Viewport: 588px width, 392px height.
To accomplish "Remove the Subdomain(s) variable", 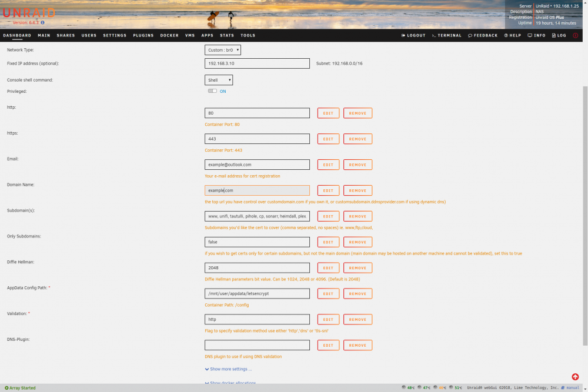I will pyautogui.click(x=358, y=216).
